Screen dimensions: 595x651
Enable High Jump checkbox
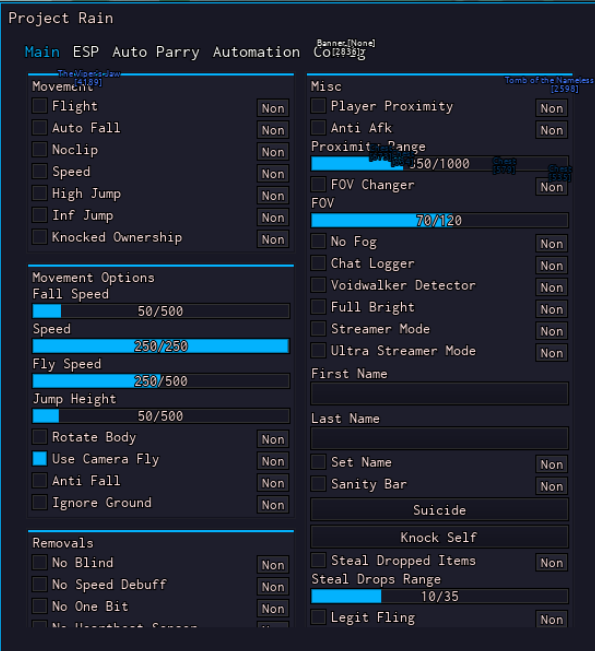pyautogui.click(x=39, y=193)
